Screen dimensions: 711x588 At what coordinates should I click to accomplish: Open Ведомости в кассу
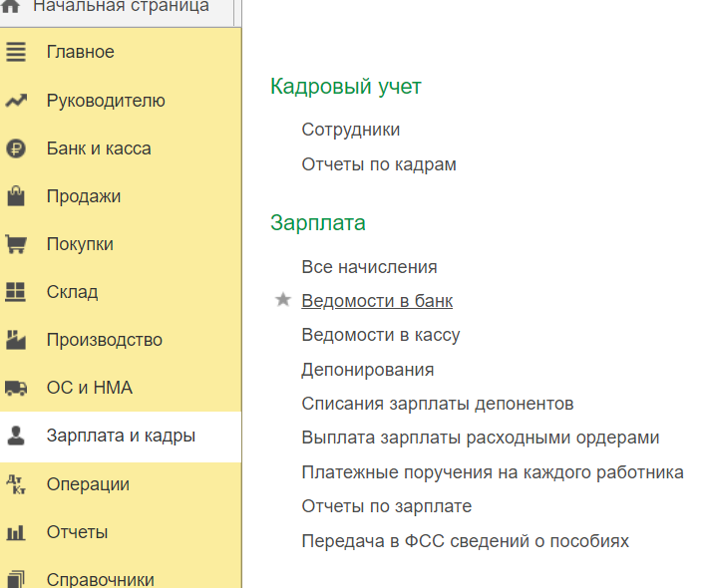380,335
